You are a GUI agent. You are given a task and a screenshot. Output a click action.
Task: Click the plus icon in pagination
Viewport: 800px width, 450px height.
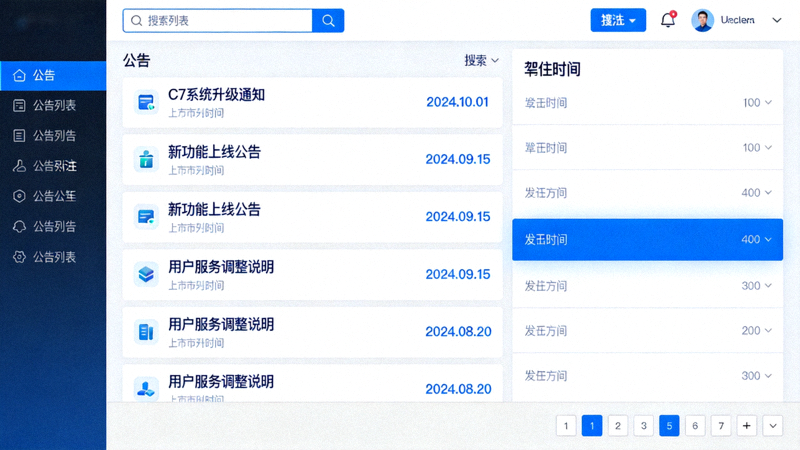746,426
